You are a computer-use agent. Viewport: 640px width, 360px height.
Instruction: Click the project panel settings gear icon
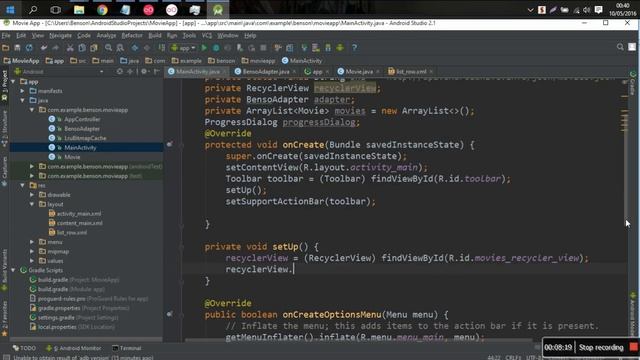(x=144, y=71)
